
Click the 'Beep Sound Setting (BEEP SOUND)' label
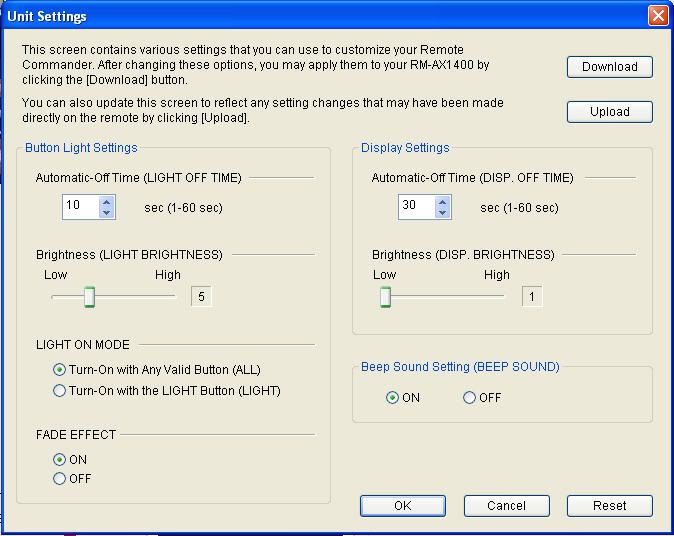[x=460, y=367]
